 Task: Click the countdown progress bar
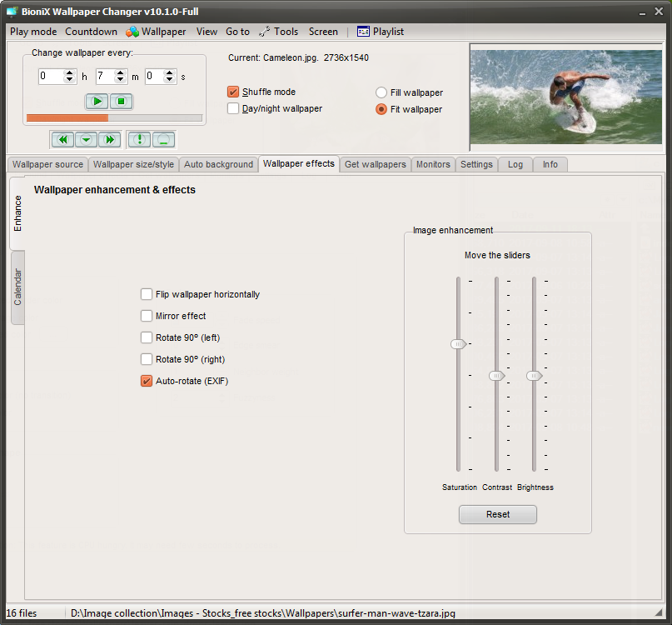[114, 118]
